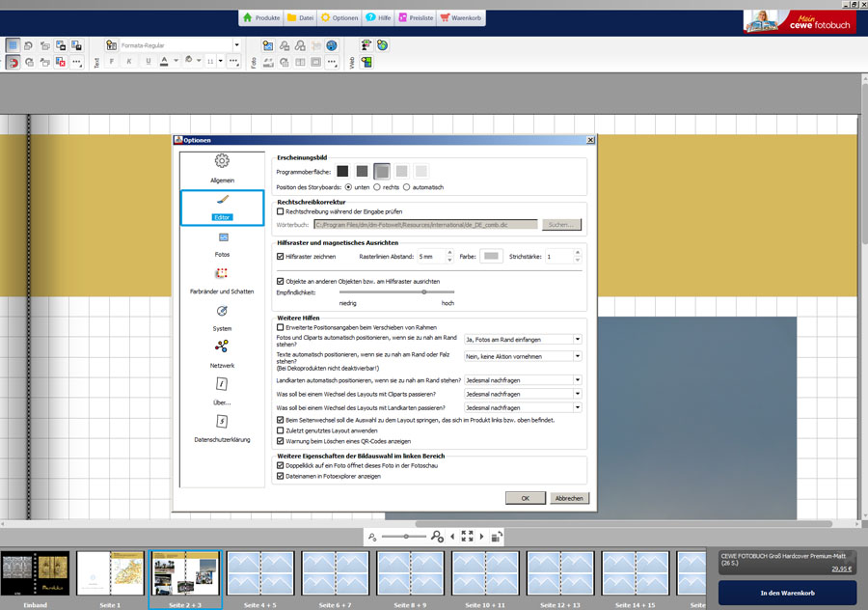Image resolution: width=868 pixels, height=610 pixels.
Task: Click the underline text formatting icon
Action: tap(148, 61)
